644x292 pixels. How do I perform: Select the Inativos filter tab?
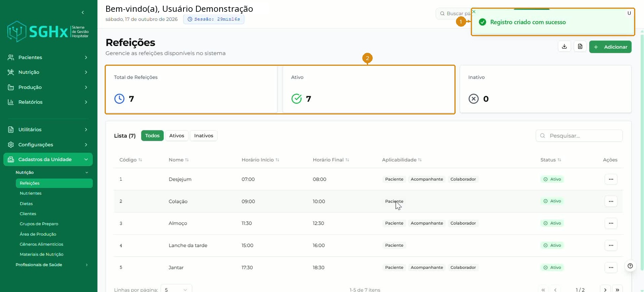204,136
